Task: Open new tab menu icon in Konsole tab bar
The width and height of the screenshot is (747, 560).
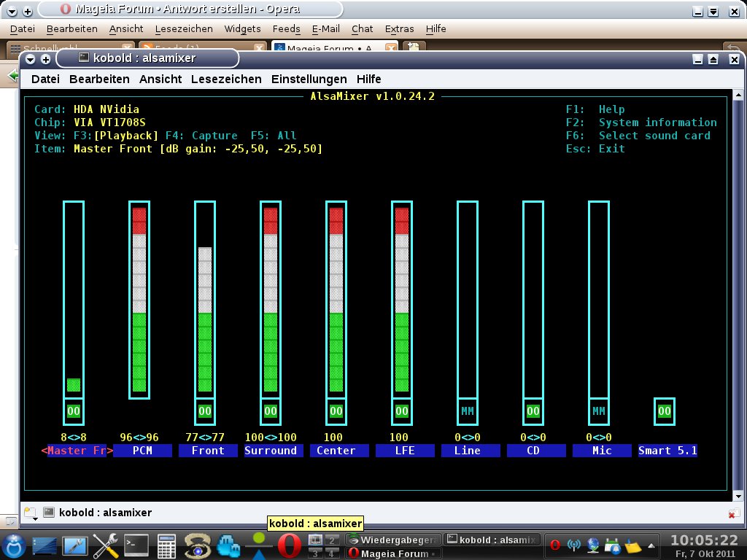Action: coord(31,513)
